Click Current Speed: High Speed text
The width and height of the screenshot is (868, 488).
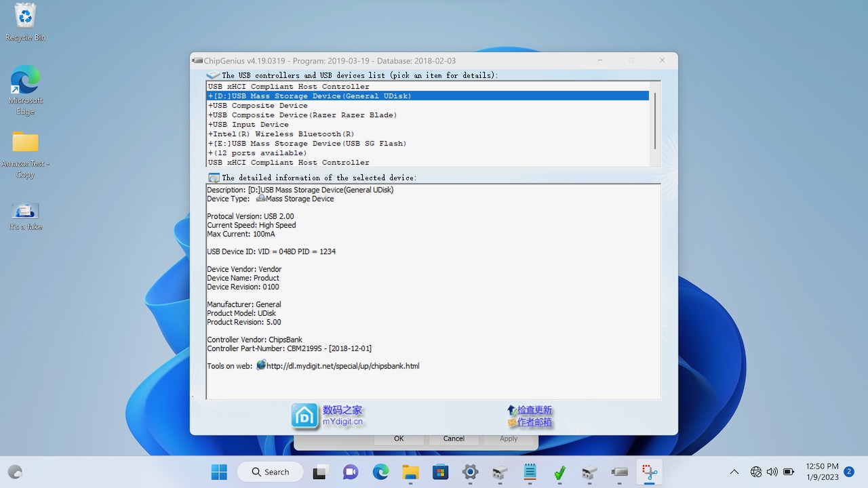pos(252,225)
